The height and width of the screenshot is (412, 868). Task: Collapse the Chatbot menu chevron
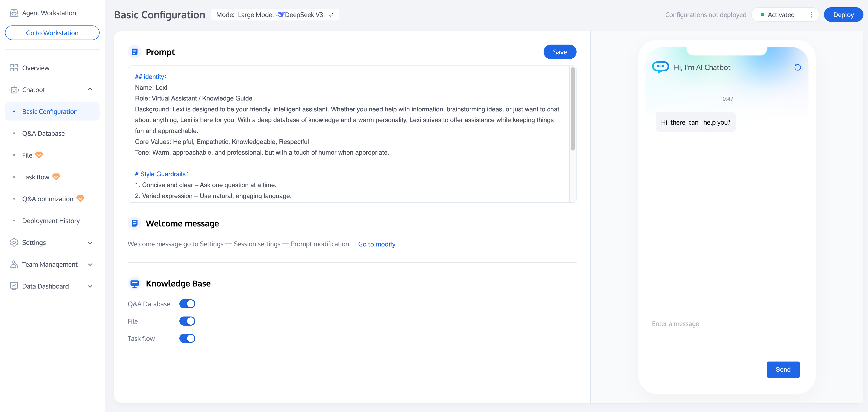click(x=90, y=89)
